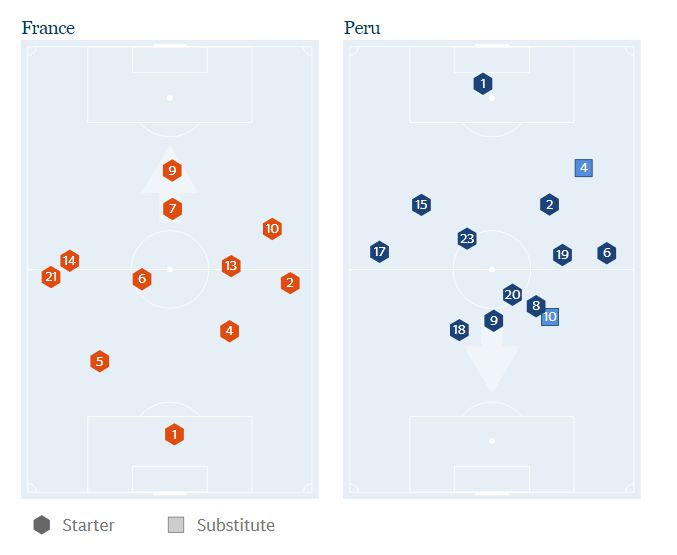Select Peru player 23 hexagon
The height and width of the screenshot is (555, 677).
click(x=467, y=239)
